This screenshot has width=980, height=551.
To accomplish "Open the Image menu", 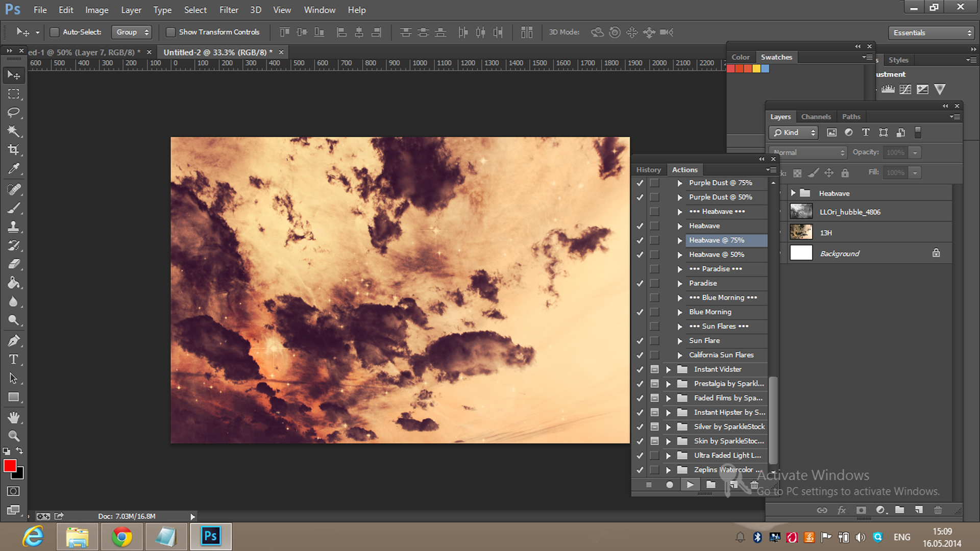I will click(x=96, y=10).
